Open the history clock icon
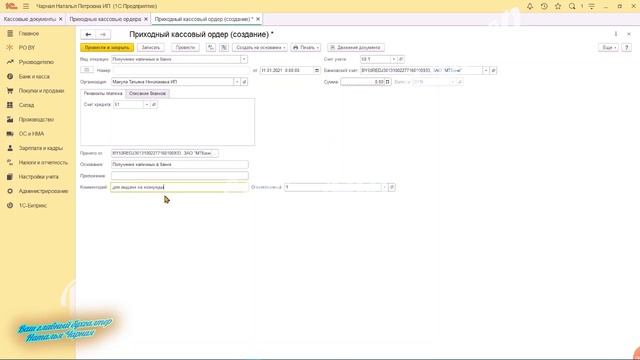This screenshot has width=640, height=360. (x=544, y=6)
